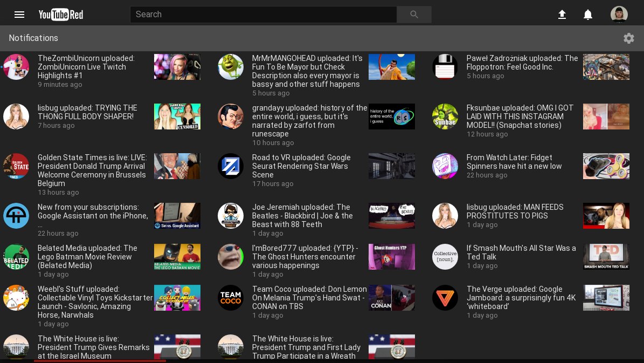Click Google Jamboard video thumbnail
Image resolution: width=644 pixels, height=363 pixels.
click(606, 298)
